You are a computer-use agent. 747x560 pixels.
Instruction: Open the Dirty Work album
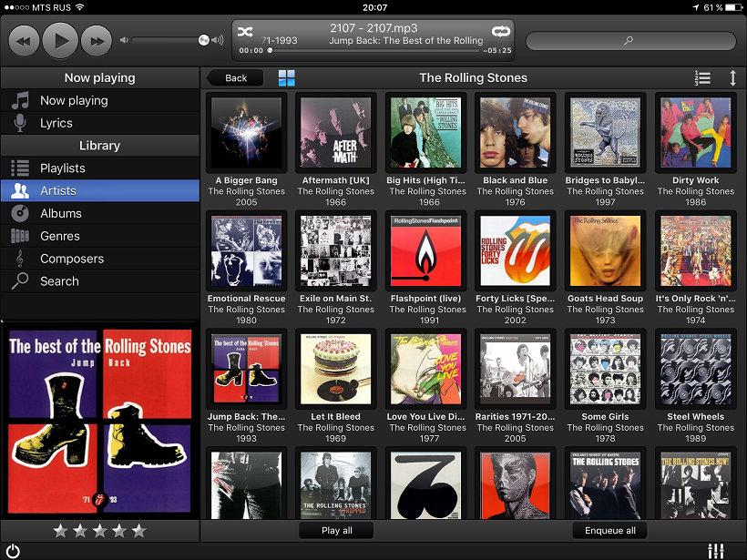(696, 133)
